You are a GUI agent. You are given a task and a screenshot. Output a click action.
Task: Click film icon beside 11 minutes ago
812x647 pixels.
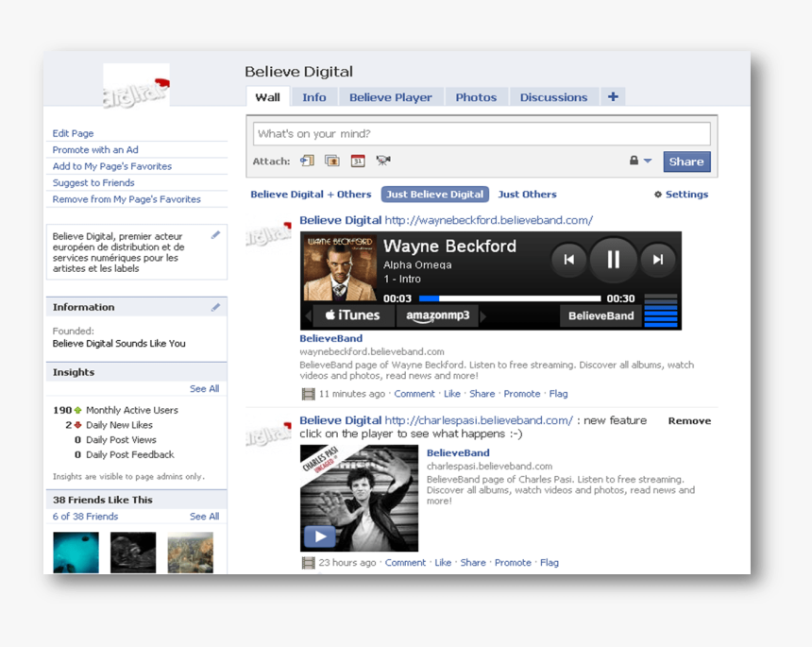(x=308, y=394)
